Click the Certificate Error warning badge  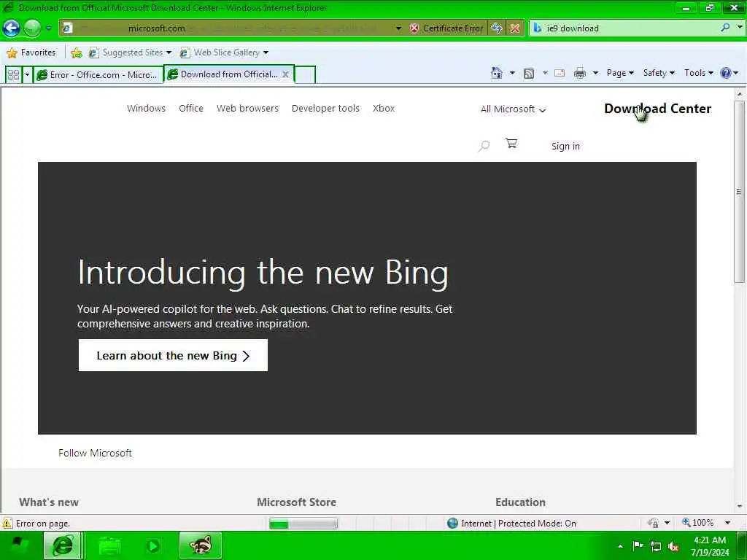pyautogui.click(x=446, y=28)
